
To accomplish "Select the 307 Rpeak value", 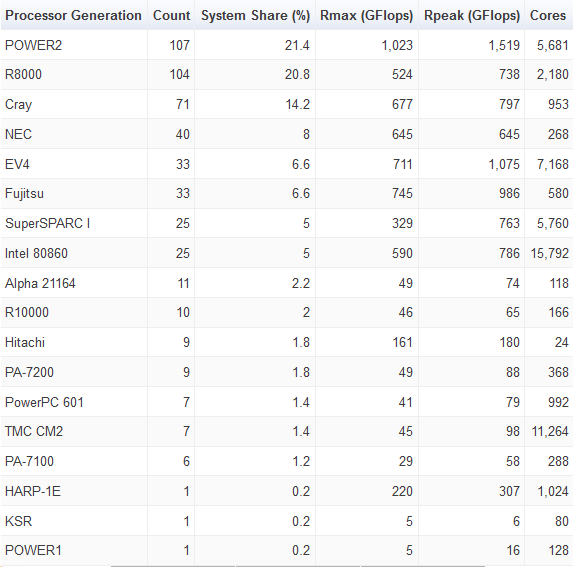I will coord(509,492).
